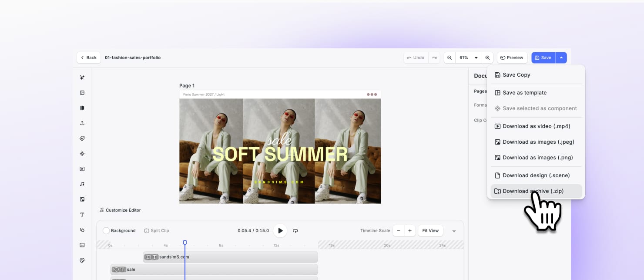Toggle the Background radio circle
Image resolution: width=644 pixels, height=280 pixels.
(x=106, y=231)
